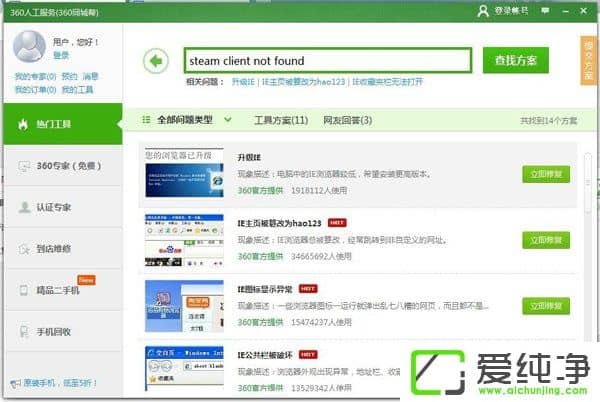Open the login account icon in title bar
600x402 pixels.
[483, 11]
